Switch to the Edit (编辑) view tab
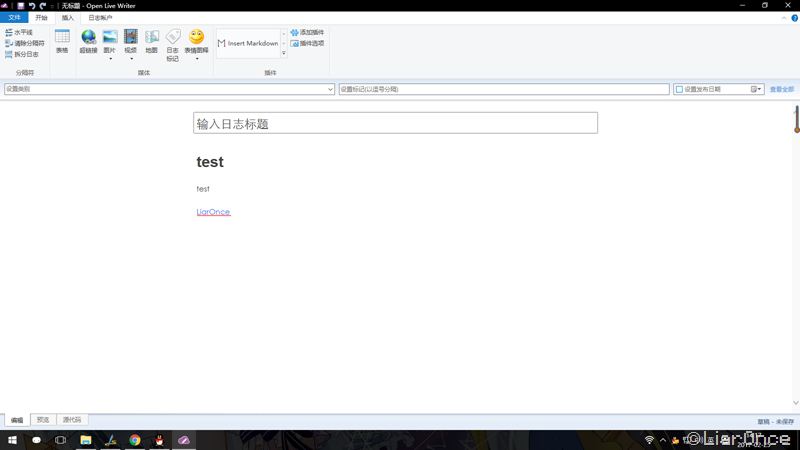The height and width of the screenshot is (450, 800). point(17,420)
